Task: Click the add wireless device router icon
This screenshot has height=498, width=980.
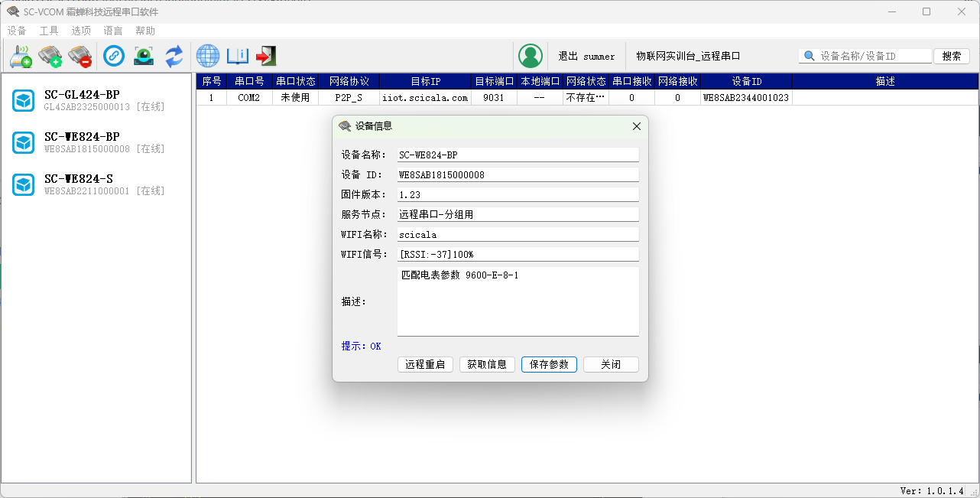Action: click(x=21, y=56)
